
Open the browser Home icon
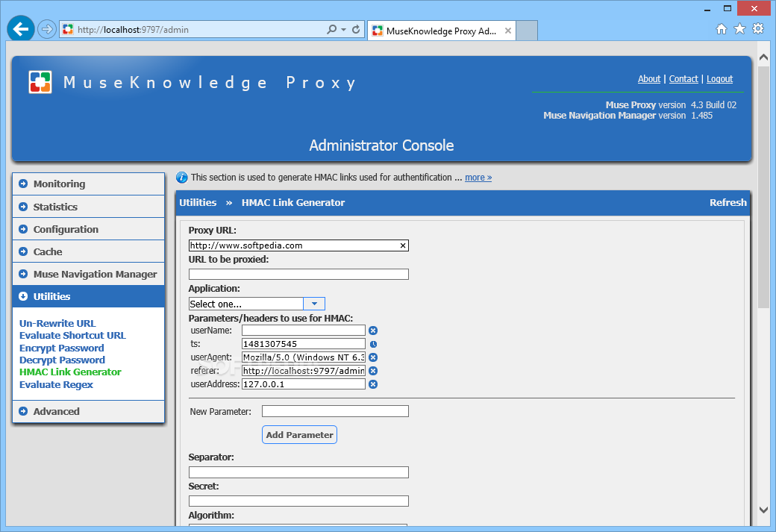coord(722,29)
